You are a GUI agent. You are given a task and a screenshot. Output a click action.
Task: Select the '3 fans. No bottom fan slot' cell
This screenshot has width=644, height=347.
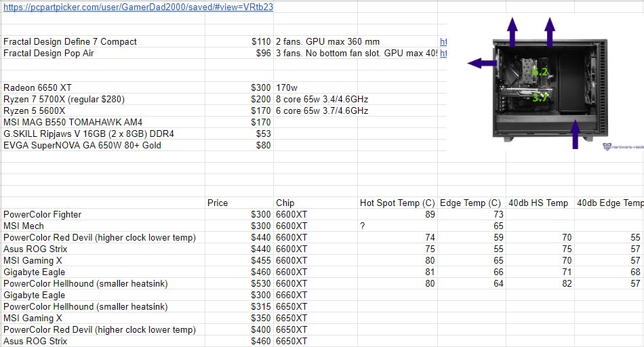point(357,53)
